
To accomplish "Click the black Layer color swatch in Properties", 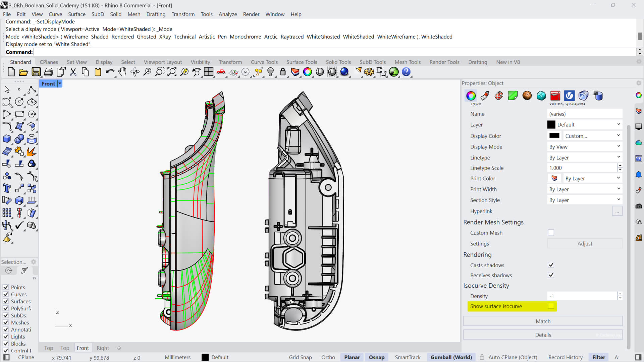I will [x=551, y=124].
